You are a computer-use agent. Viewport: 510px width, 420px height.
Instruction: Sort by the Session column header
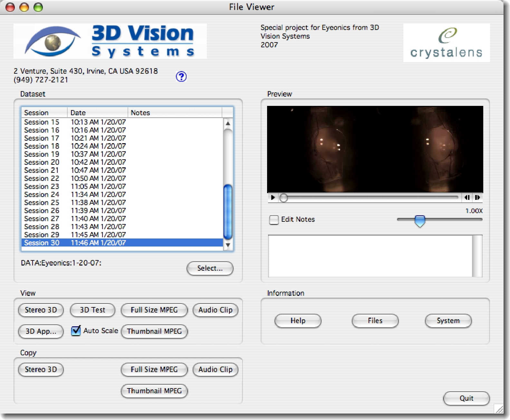point(44,113)
